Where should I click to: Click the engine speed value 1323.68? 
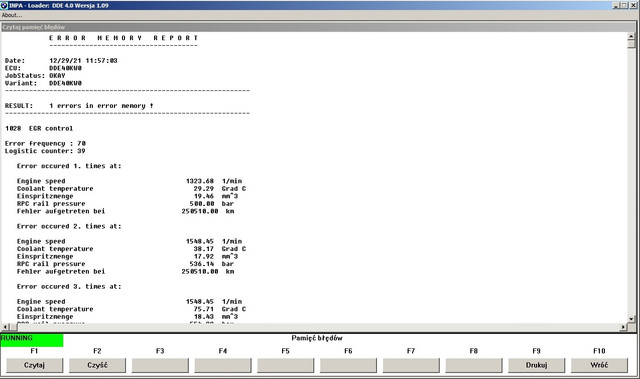200,181
